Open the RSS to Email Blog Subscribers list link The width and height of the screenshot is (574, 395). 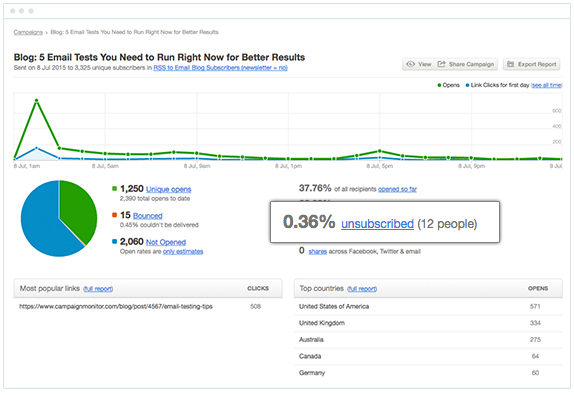click(x=220, y=68)
